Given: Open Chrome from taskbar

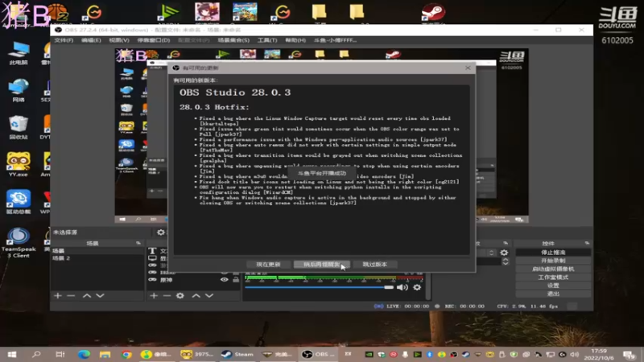Looking at the screenshot, I should tap(126, 354).
